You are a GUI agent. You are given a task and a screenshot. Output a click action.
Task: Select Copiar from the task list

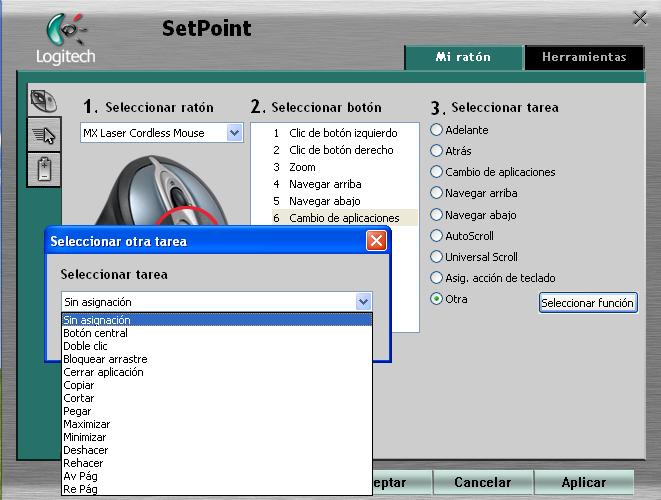tap(217, 385)
